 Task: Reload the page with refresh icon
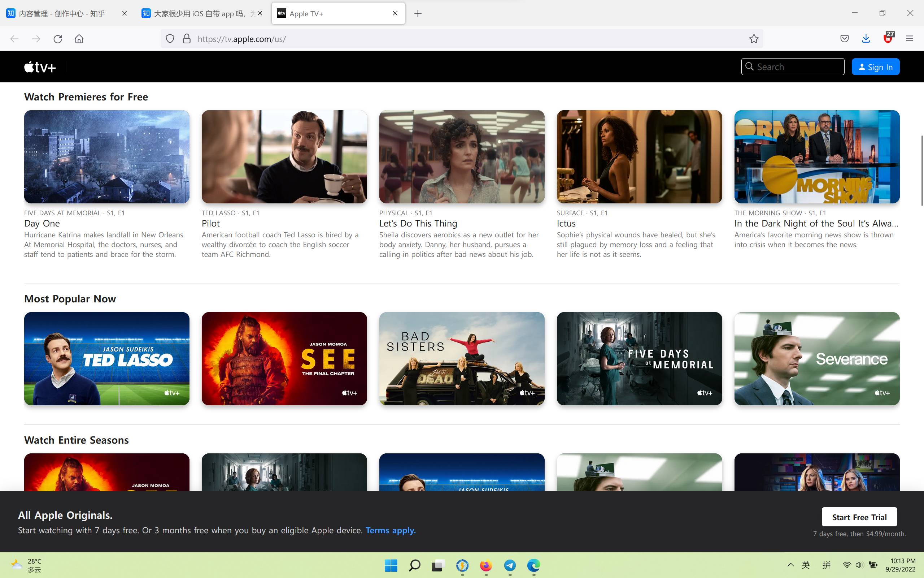pyautogui.click(x=58, y=39)
